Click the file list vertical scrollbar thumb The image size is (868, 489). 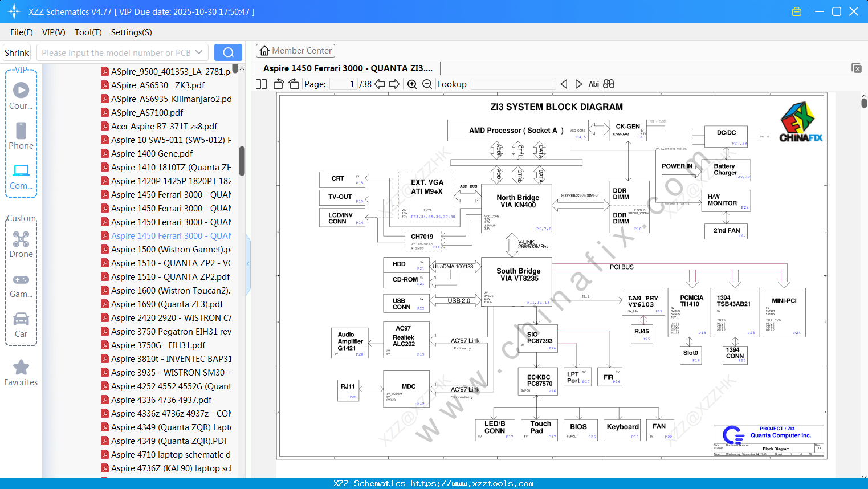242,161
